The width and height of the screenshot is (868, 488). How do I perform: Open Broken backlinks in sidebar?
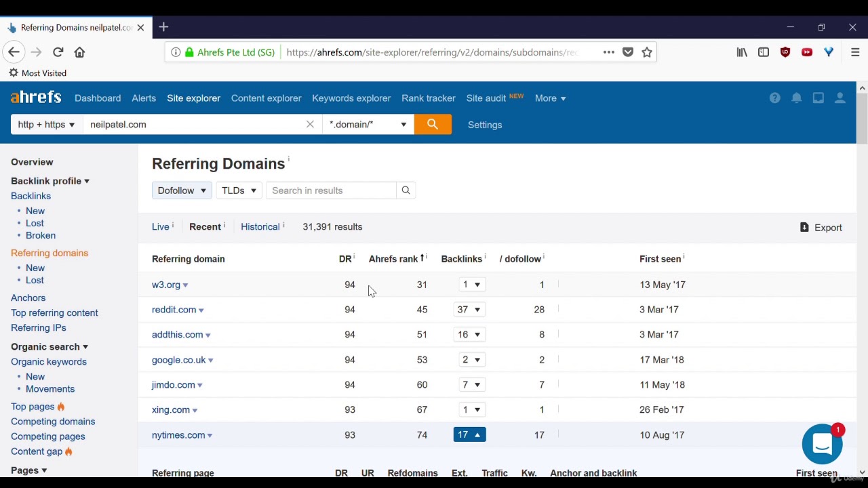41,235
